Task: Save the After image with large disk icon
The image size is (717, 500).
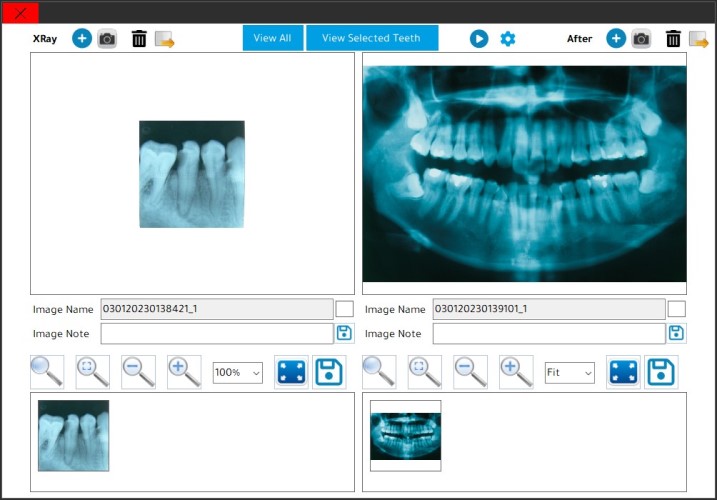Action: point(661,372)
